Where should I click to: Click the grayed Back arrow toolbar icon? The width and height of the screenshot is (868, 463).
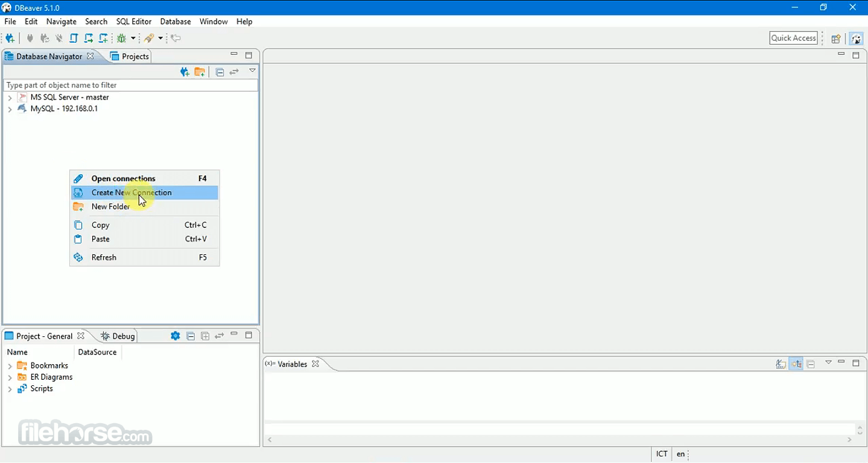[176, 38]
